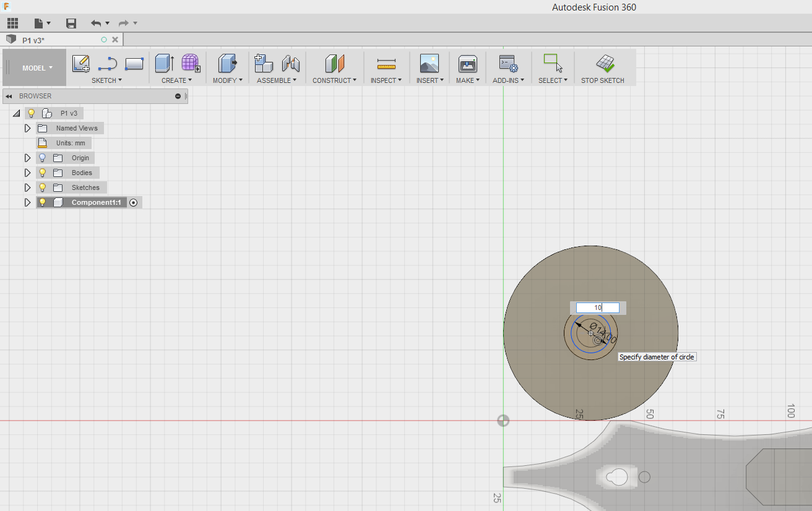Toggle visibility bulb of P1 v3

pyautogui.click(x=31, y=113)
